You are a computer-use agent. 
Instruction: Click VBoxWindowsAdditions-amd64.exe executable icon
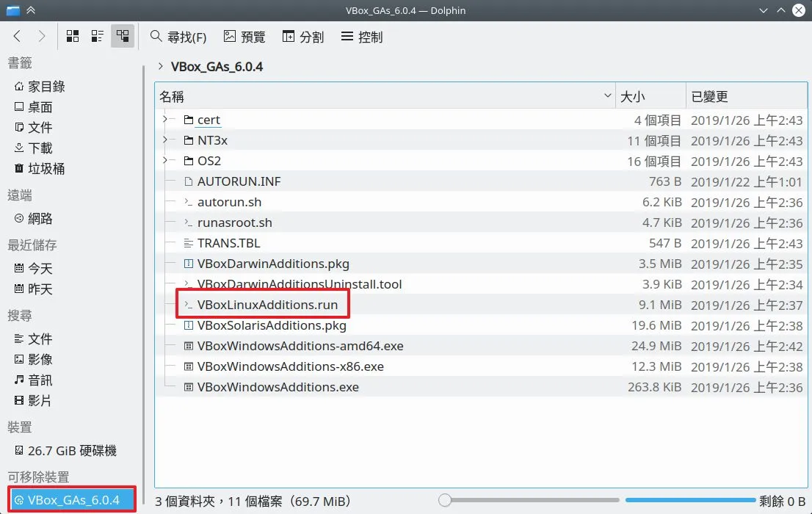point(189,346)
